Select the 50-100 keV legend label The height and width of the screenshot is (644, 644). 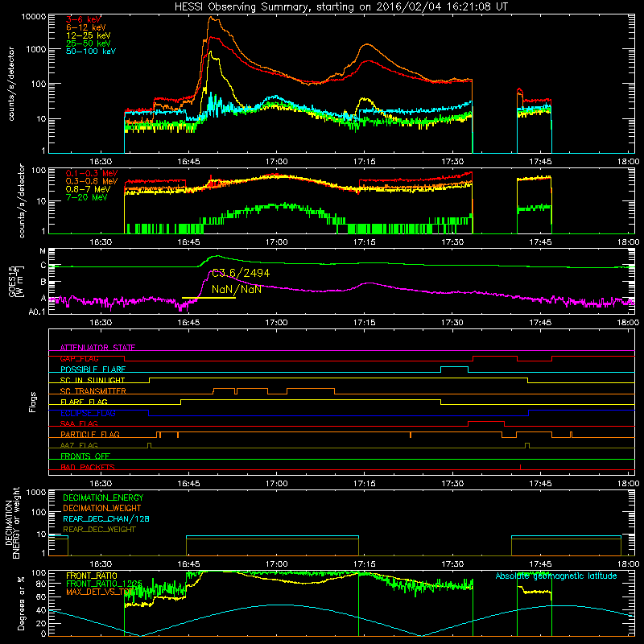pyautogui.click(x=91, y=51)
